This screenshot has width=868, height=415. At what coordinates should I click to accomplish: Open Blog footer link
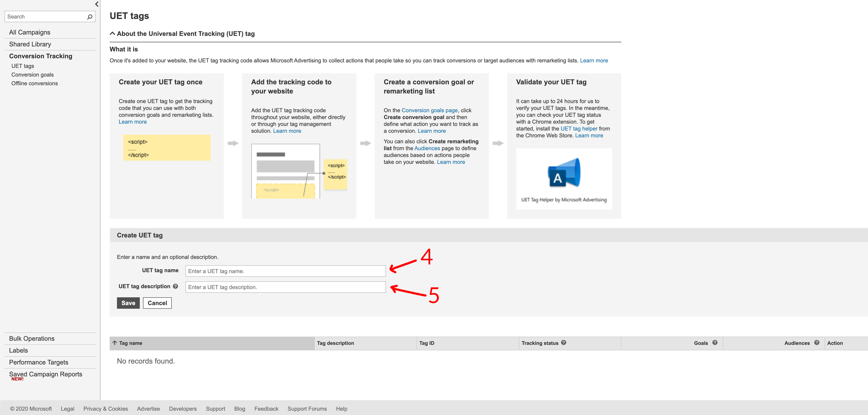[x=240, y=409]
